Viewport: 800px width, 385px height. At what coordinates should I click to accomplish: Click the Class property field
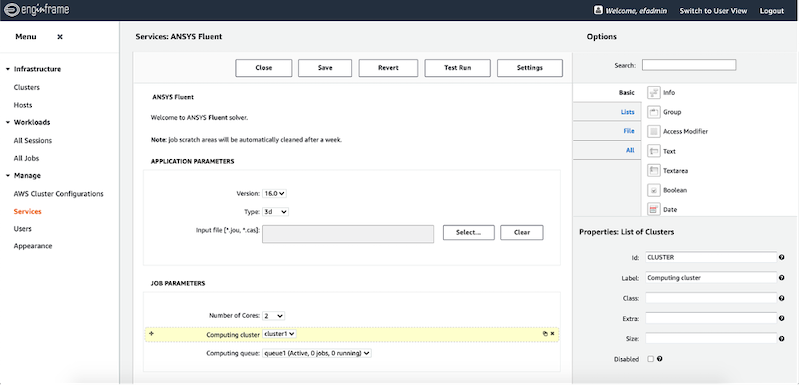coord(711,298)
